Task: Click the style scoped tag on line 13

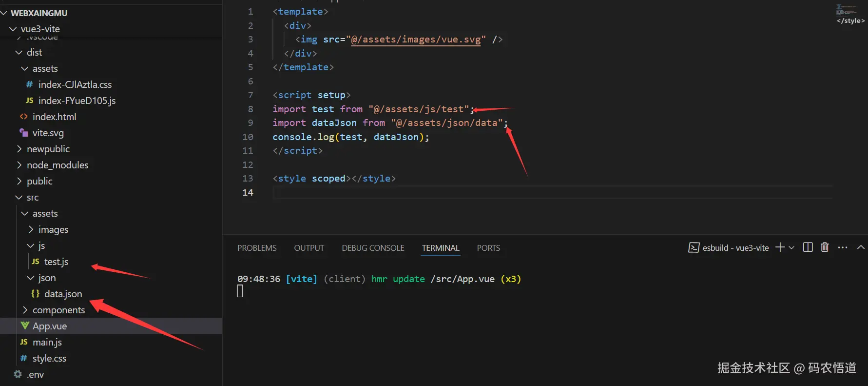Action: click(311, 179)
